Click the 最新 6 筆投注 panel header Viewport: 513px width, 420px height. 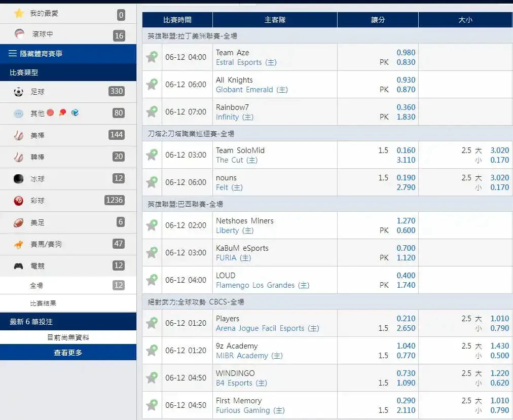tap(68, 322)
